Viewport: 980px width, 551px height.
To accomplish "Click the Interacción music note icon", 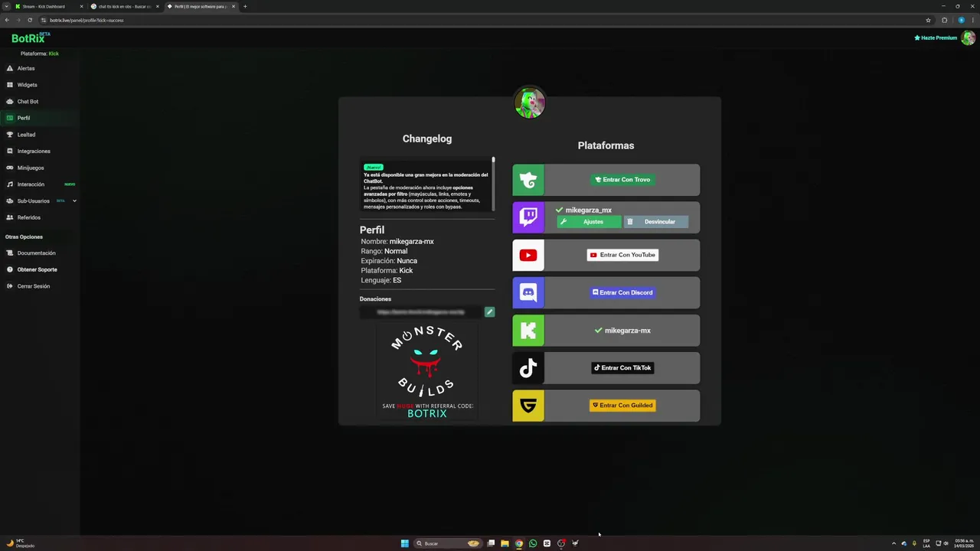I will [10, 184].
